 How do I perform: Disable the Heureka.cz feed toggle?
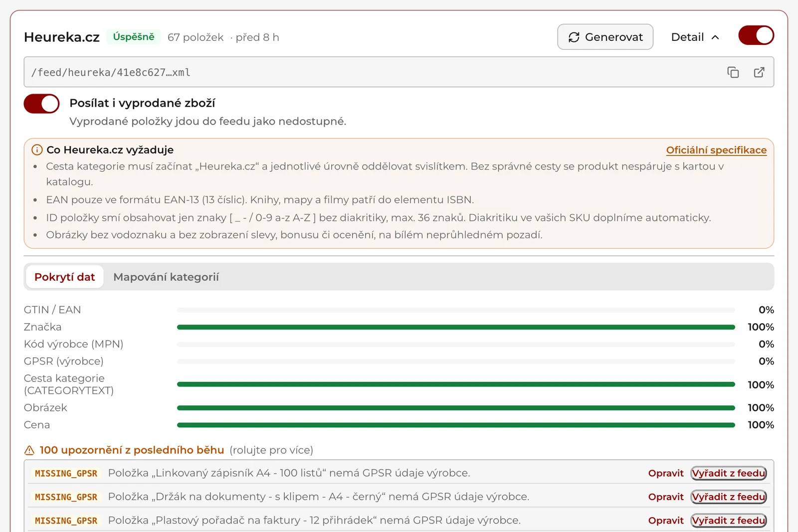[756, 35]
